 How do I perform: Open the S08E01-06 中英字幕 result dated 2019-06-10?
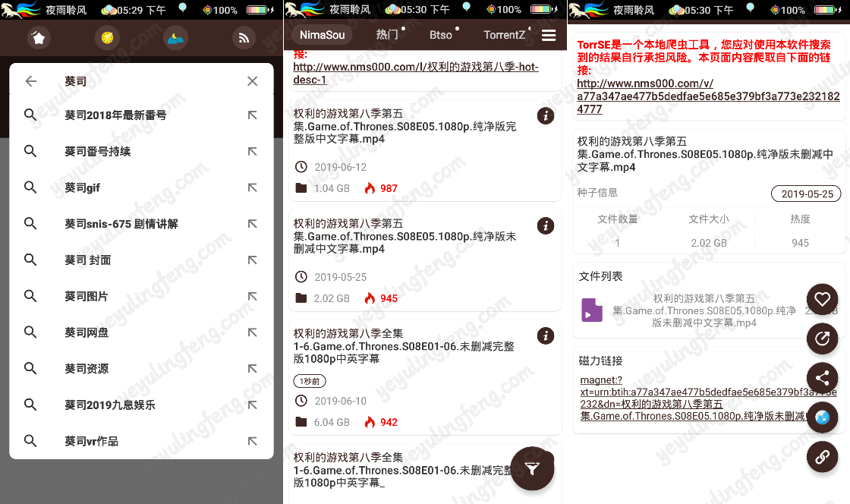[425, 377]
